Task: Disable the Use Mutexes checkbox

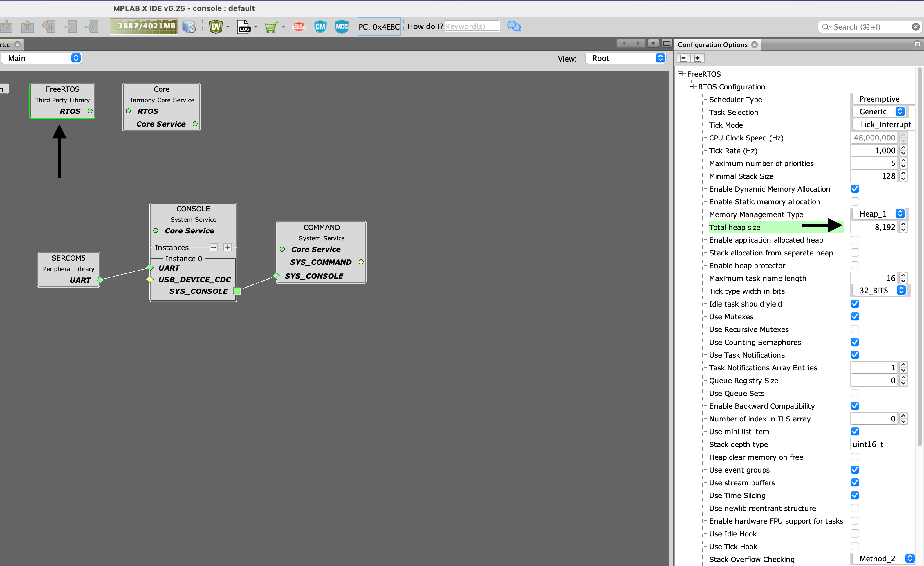Action: (x=855, y=316)
